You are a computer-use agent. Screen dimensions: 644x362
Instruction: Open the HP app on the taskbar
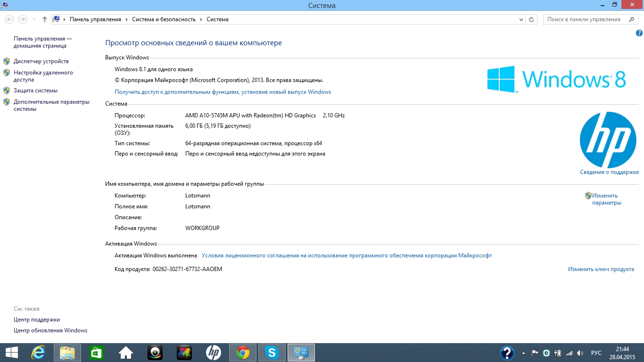213,353
